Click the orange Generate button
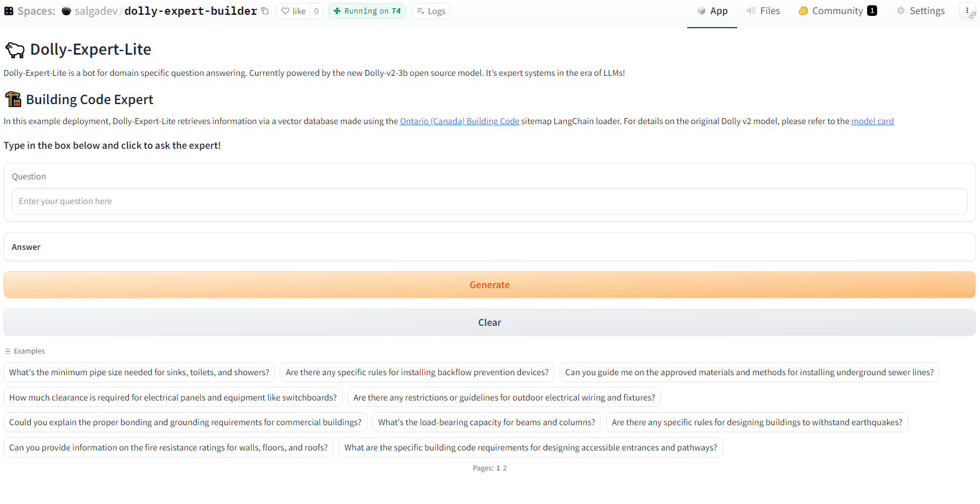The width and height of the screenshot is (980, 504). coord(490,285)
